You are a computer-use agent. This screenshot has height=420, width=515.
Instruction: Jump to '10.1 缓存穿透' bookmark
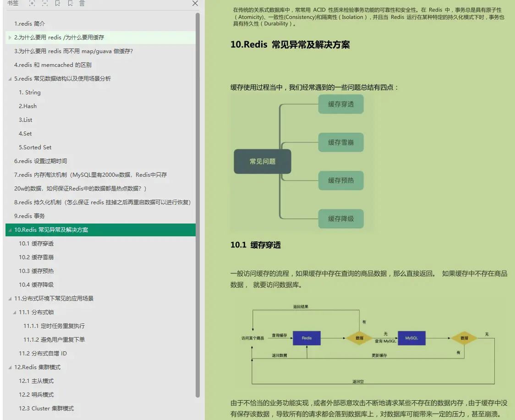[36, 244]
